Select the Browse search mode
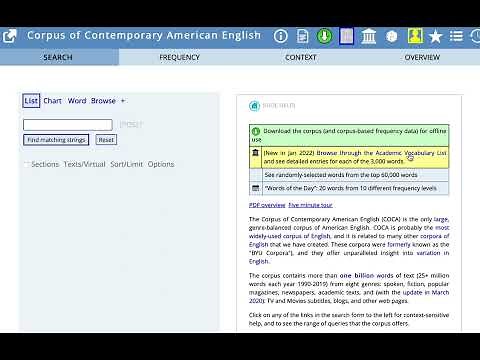Viewport: 480px width, 360px height. (x=103, y=101)
